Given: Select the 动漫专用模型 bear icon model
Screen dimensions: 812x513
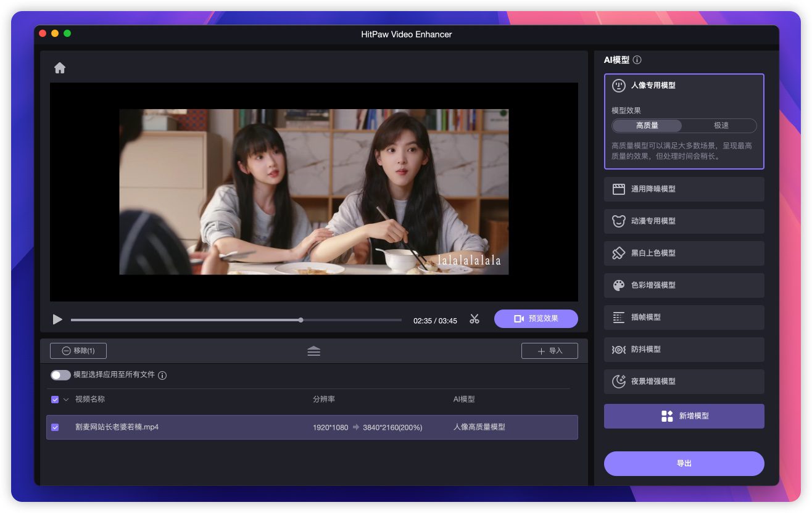Looking at the screenshot, I should (x=684, y=221).
